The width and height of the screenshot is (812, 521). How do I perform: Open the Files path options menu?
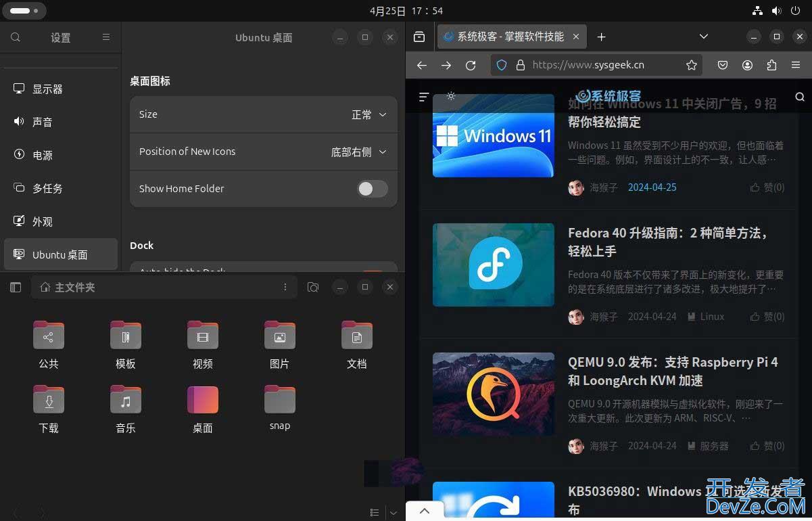coord(285,288)
